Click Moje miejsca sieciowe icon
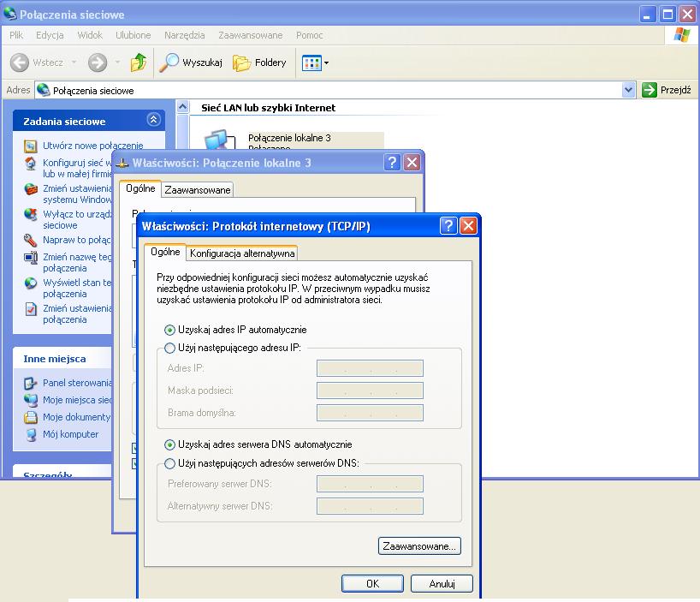 click(30, 400)
